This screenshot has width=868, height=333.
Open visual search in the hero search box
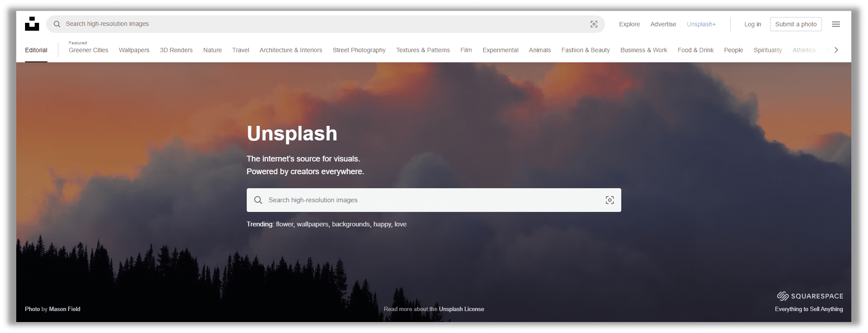[x=610, y=200]
